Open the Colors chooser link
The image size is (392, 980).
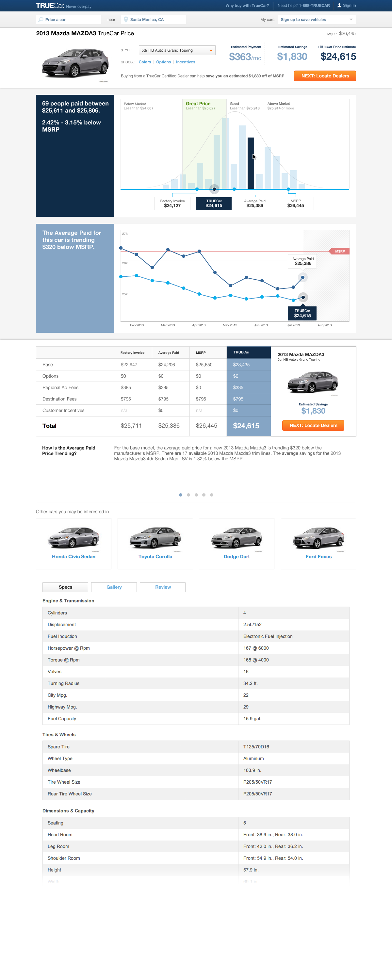145,62
